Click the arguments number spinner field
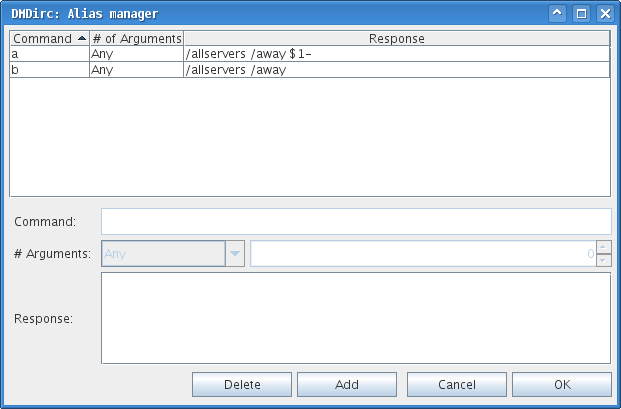The width and height of the screenshot is (621, 409). (x=423, y=253)
